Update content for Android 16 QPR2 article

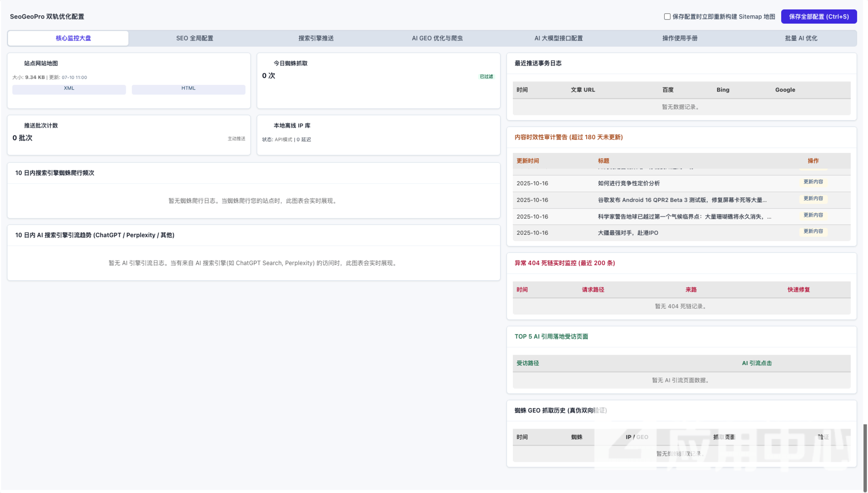[813, 198]
